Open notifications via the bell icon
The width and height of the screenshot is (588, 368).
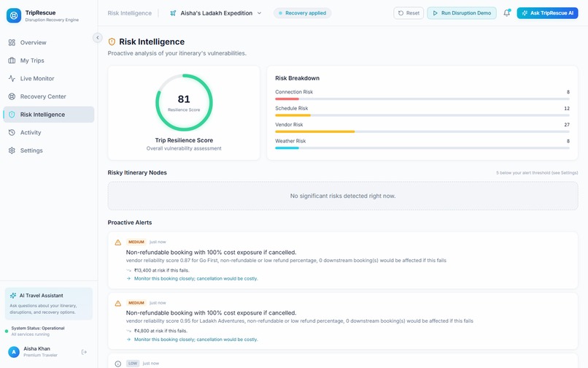click(x=506, y=13)
